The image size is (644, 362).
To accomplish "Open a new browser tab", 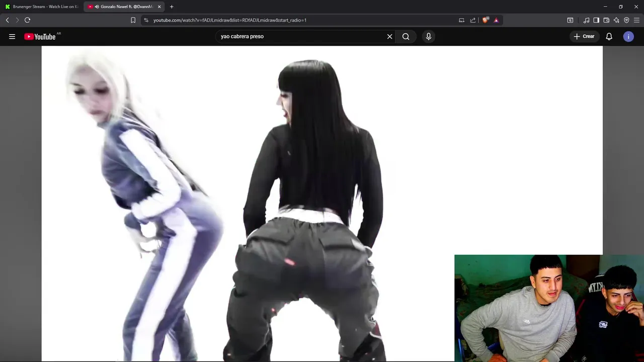I will pos(172,7).
